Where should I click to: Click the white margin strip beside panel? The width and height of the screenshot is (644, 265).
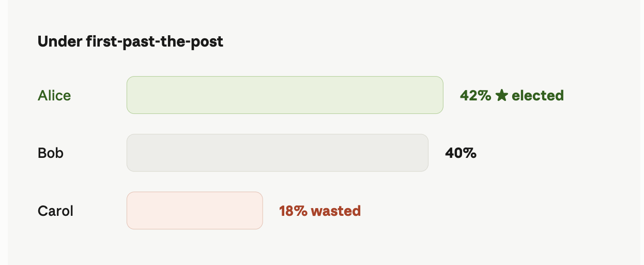click(4, 132)
